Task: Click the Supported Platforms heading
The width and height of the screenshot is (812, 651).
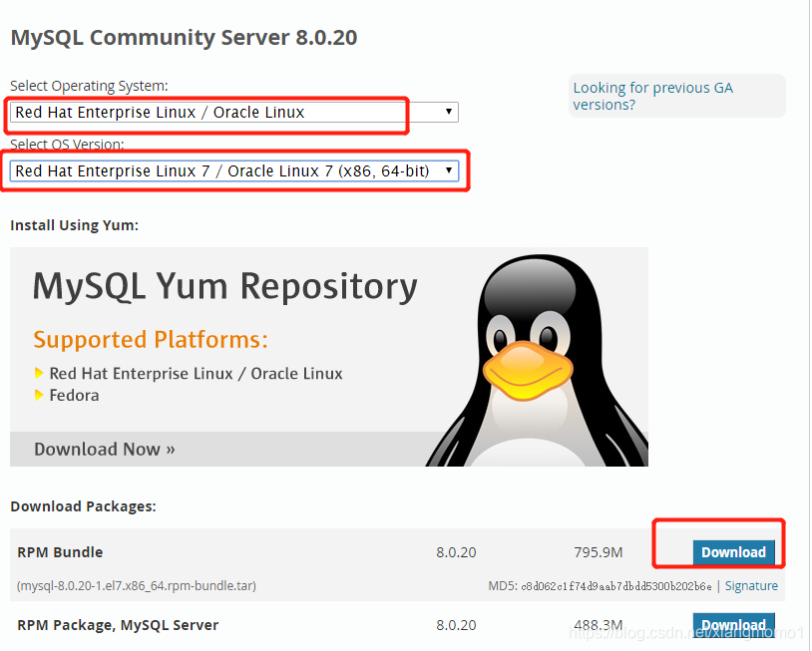Action: tap(150, 339)
